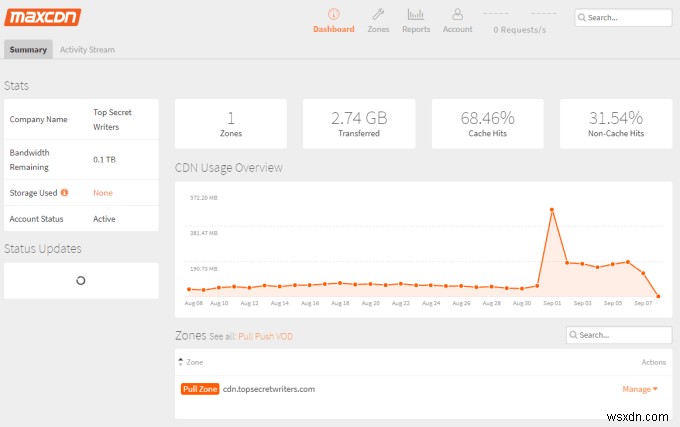The height and width of the screenshot is (427, 680).
Task: Click the peak data point at Sep 01
Action: point(551,210)
